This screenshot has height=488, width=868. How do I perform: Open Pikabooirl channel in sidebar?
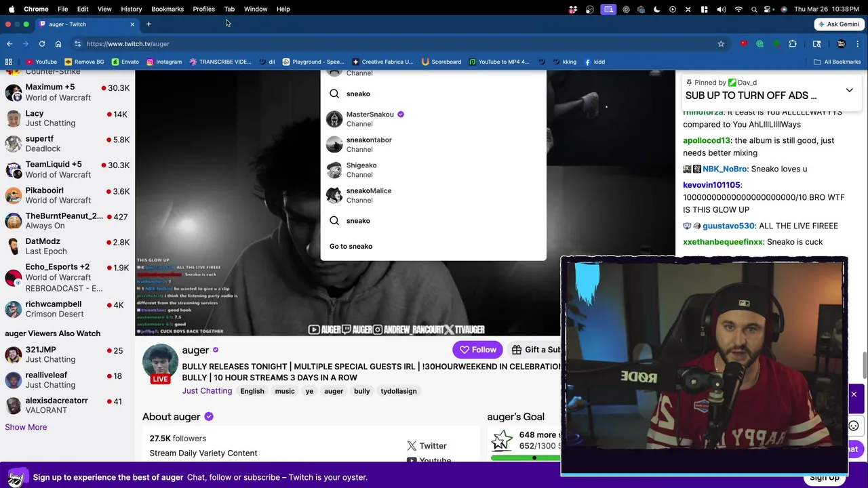click(x=67, y=195)
